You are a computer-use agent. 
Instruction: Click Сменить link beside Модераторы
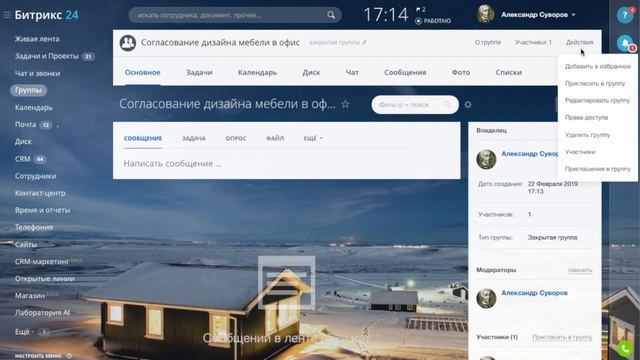coord(580,270)
